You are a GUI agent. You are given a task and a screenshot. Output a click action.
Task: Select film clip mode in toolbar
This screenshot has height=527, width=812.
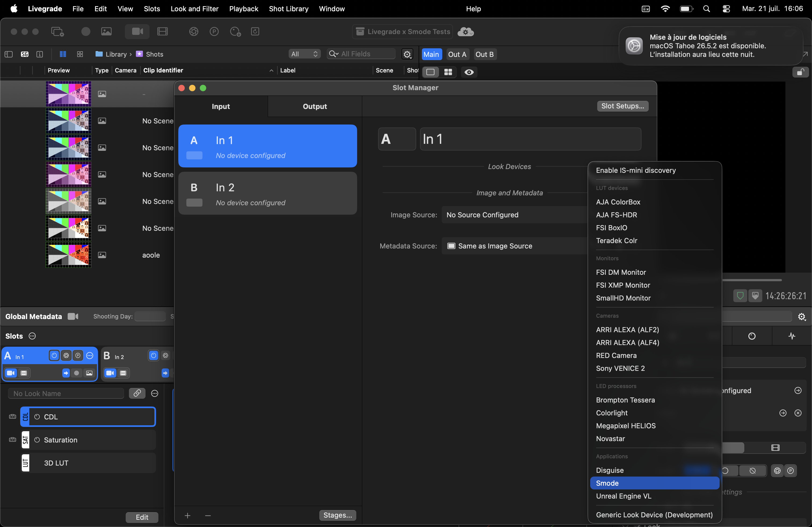[162, 32]
